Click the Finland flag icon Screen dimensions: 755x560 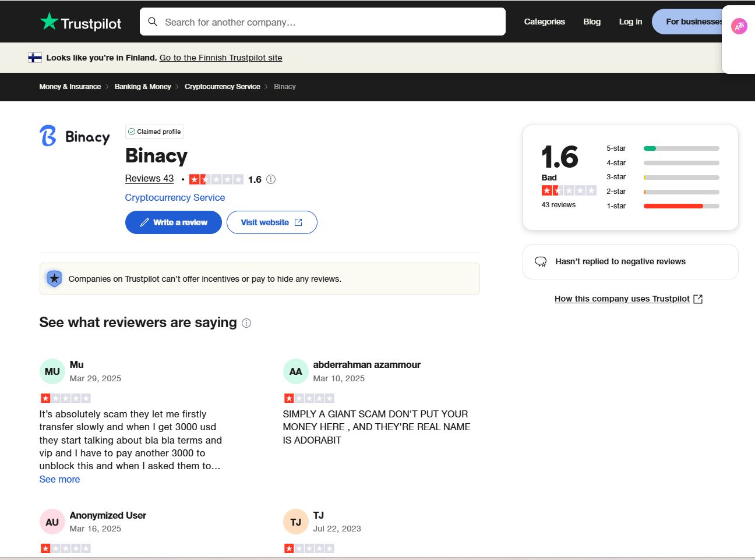(35, 58)
